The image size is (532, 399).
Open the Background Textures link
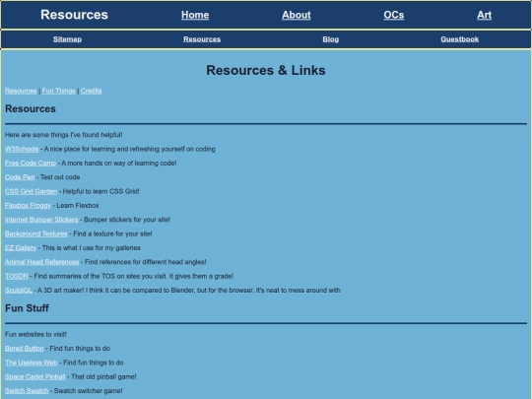click(x=36, y=233)
